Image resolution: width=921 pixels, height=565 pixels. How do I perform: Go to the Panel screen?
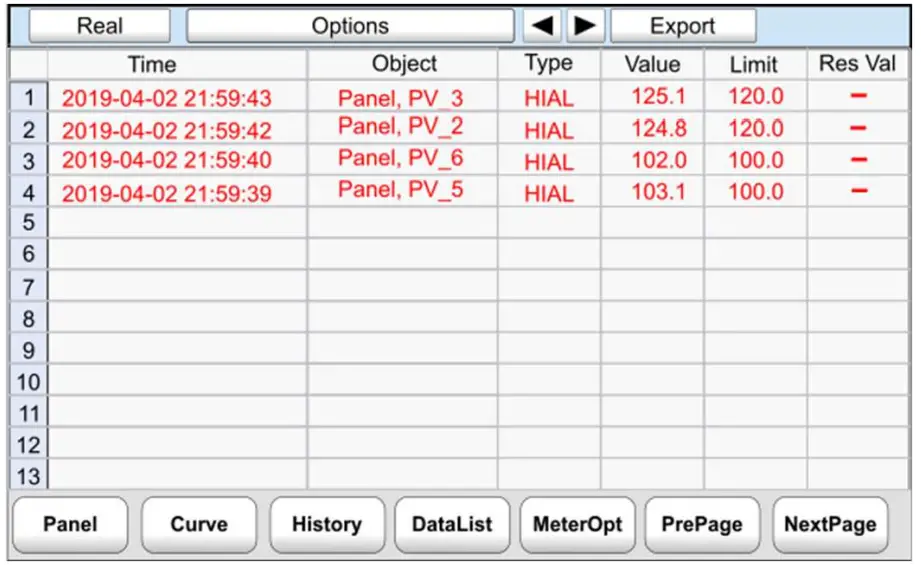[70, 524]
